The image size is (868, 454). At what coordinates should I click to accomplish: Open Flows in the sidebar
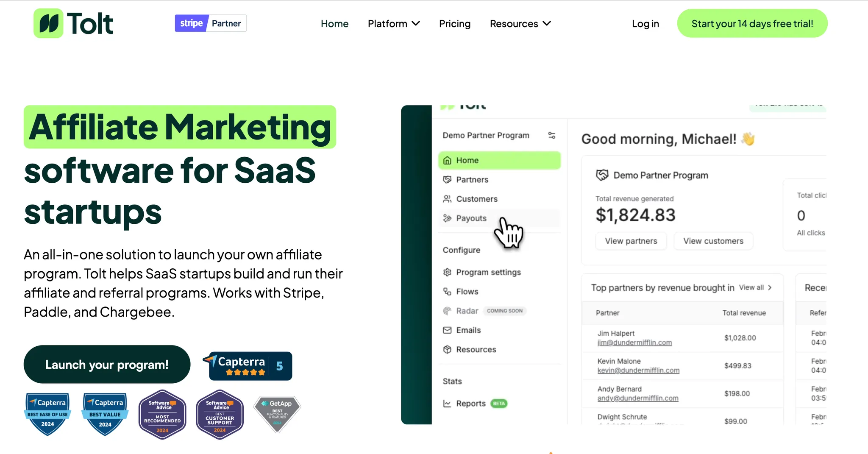coord(499,292)
